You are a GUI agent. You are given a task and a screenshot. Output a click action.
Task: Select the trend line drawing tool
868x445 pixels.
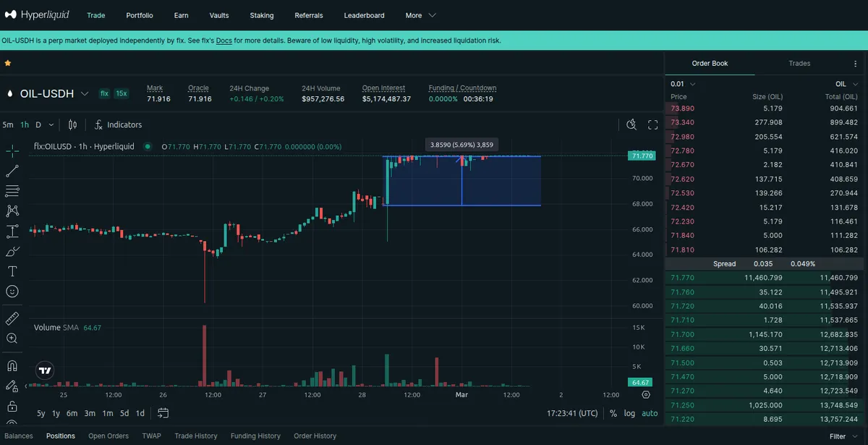click(x=12, y=171)
